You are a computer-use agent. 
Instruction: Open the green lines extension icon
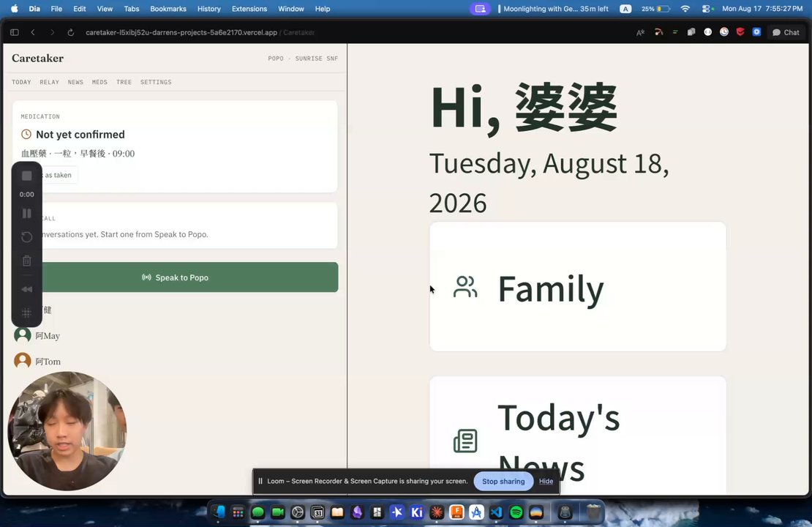[x=674, y=32]
